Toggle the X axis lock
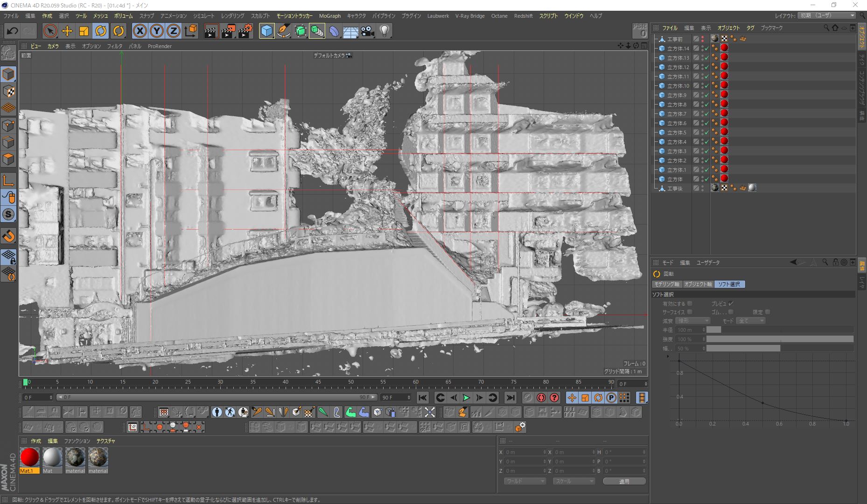This screenshot has height=504, width=867. [x=140, y=31]
